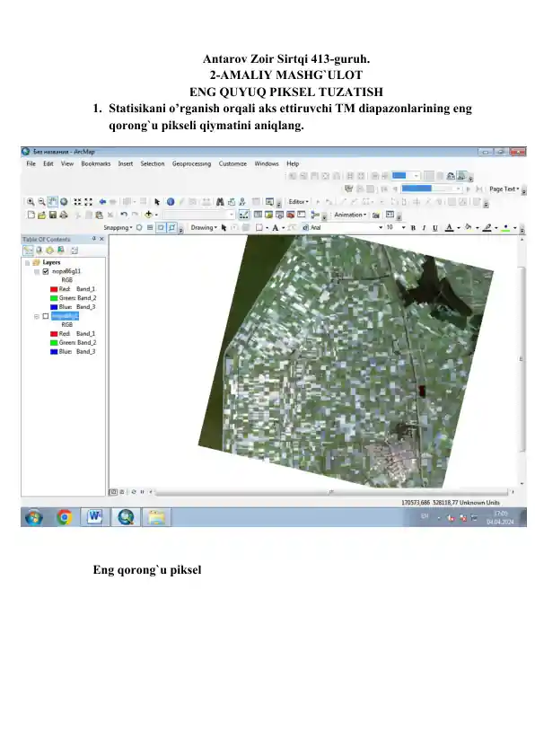The width and height of the screenshot is (535, 756).
Task: Refresh the map view at the bottom
Action: point(134,492)
